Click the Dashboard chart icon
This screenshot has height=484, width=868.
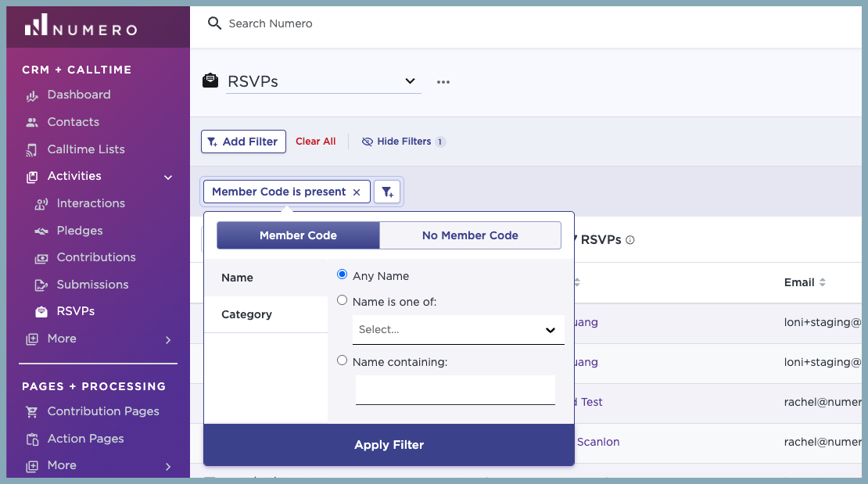[32, 96]
